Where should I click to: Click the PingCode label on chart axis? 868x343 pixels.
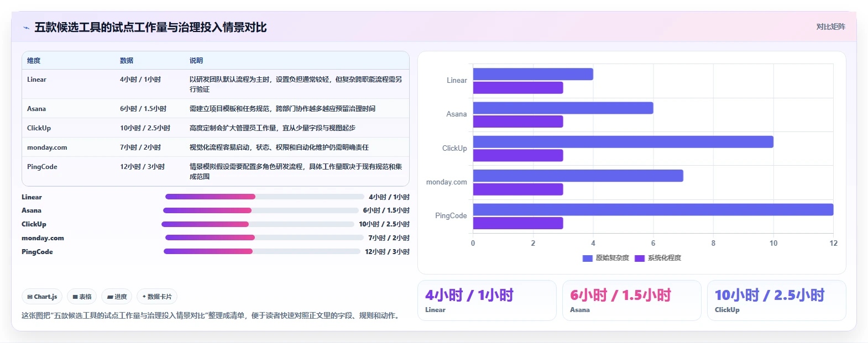click(x=451, y=215)
